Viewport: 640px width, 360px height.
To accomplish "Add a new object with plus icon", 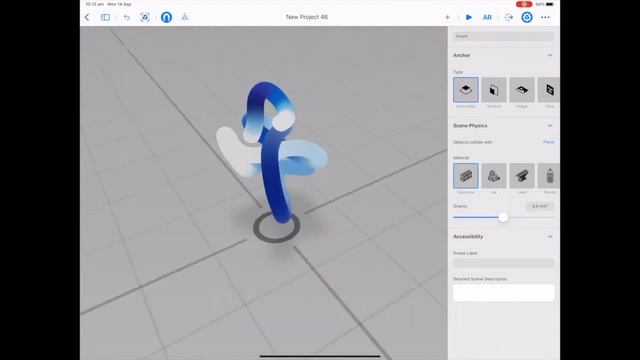I will coord(447,17).
